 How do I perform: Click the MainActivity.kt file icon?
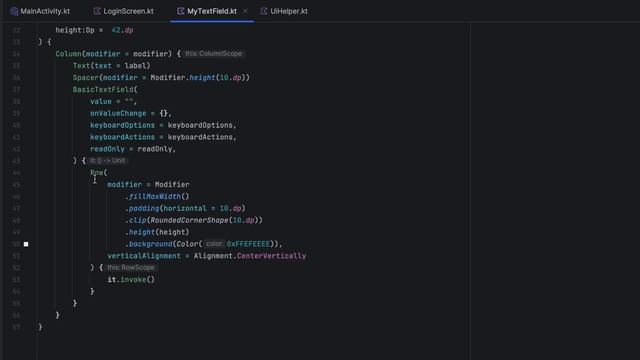point(14,11)
